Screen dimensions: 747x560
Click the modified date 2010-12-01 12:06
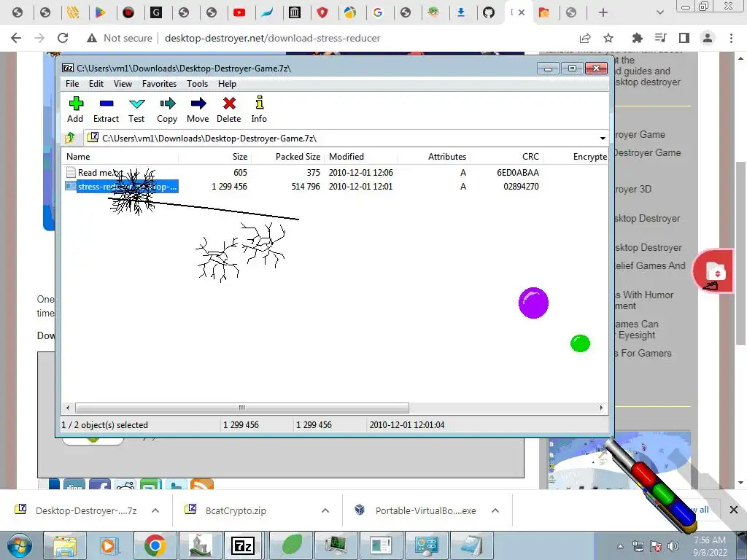click(x=360, y=172)
